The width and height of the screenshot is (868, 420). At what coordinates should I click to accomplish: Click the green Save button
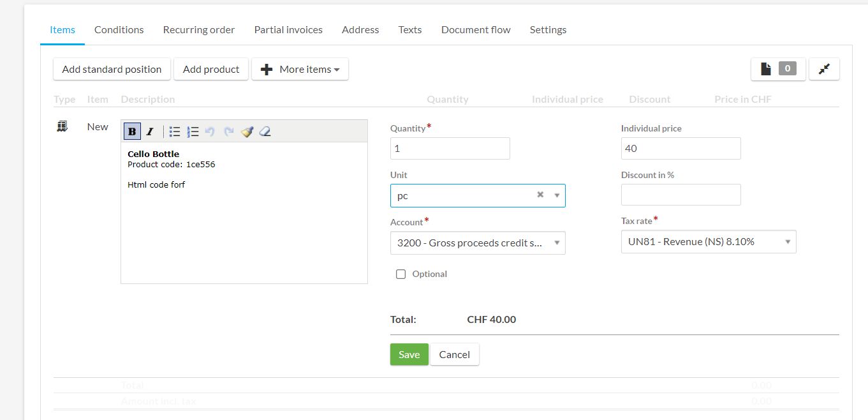click(409, 354)
